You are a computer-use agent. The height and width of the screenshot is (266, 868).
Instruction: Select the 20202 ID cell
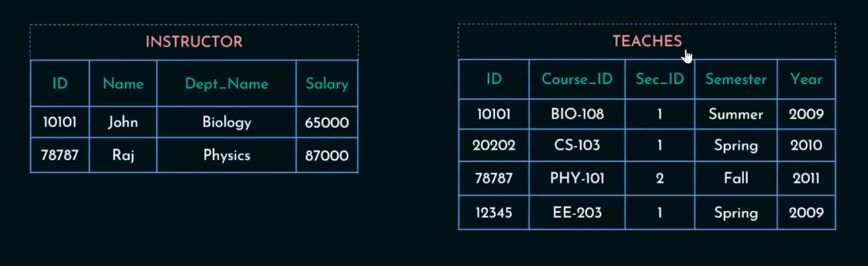(x=494, y=145)
